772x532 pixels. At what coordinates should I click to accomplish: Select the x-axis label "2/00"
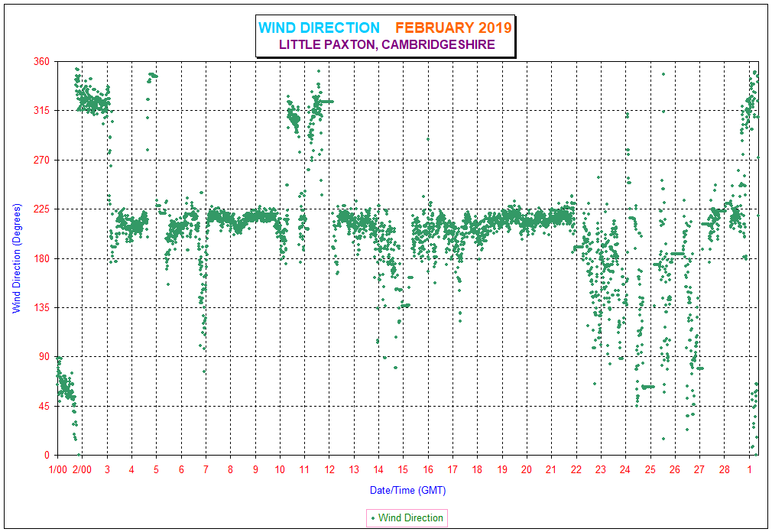[83, 469]
